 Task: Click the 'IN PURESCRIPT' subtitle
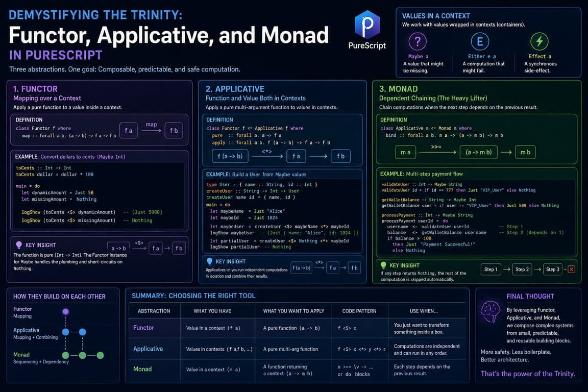pyautogui.click(x=56, y=55)
